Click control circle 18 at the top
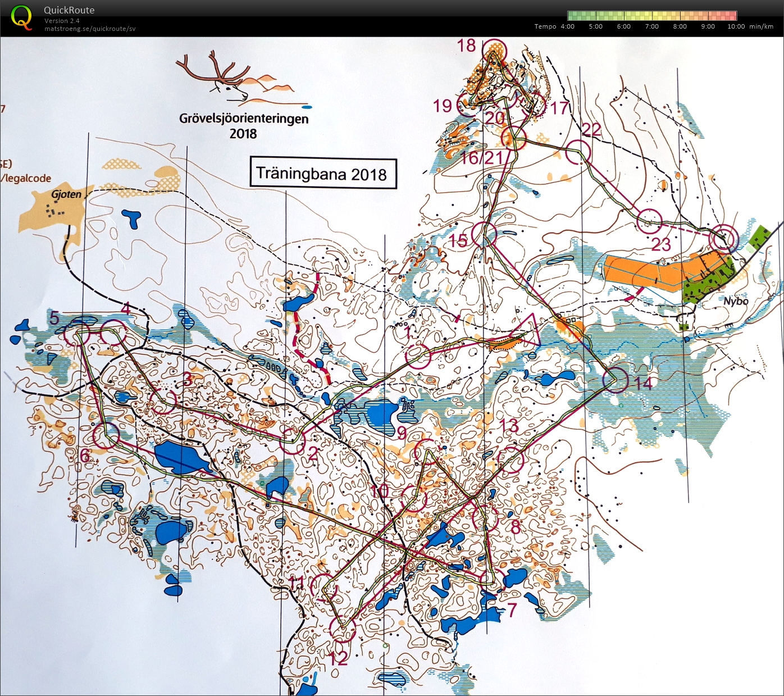The image size is (784, 696). pos(494,51)
